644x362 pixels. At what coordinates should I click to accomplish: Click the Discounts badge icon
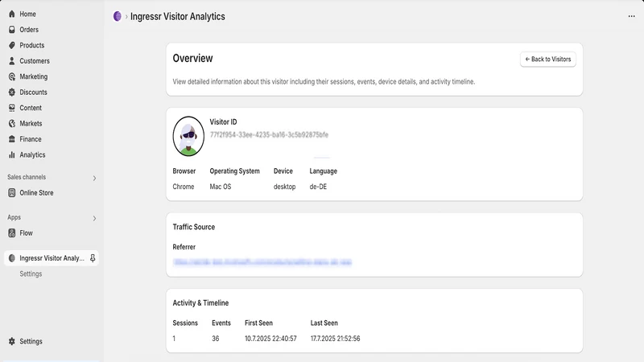click(x=11, y=92)
